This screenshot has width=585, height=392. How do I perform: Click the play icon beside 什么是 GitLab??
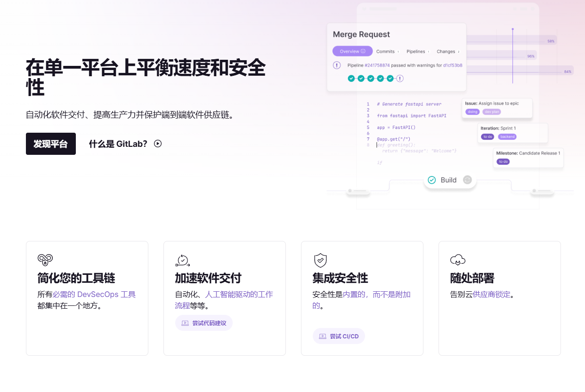tap(158, 144)
